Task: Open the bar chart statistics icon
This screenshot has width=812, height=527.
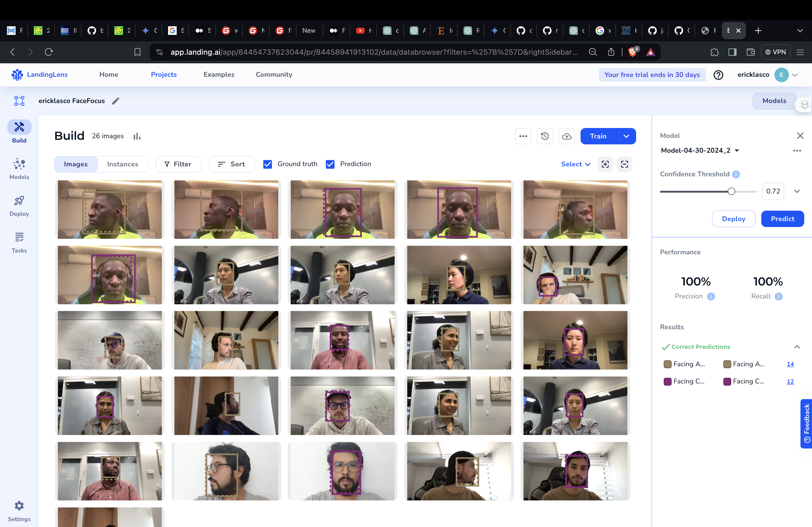Action: tap(137, 136)
